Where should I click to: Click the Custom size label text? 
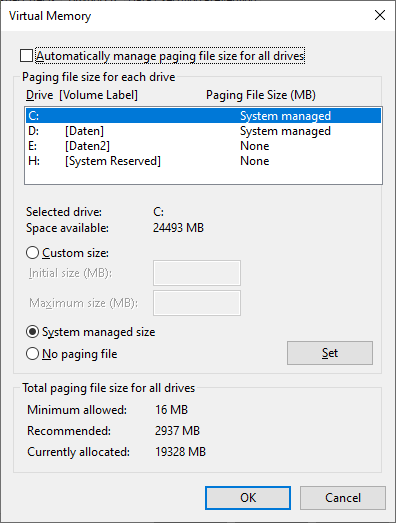point(75,253)
